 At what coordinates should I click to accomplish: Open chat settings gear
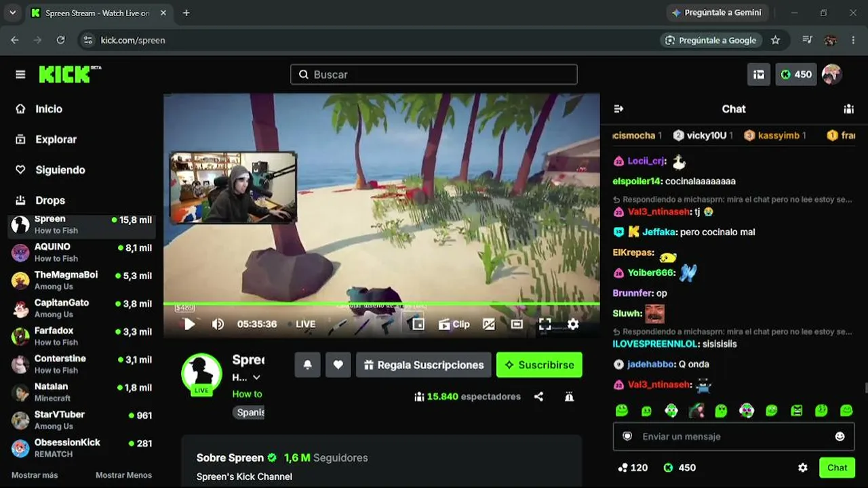click(803, 468)
